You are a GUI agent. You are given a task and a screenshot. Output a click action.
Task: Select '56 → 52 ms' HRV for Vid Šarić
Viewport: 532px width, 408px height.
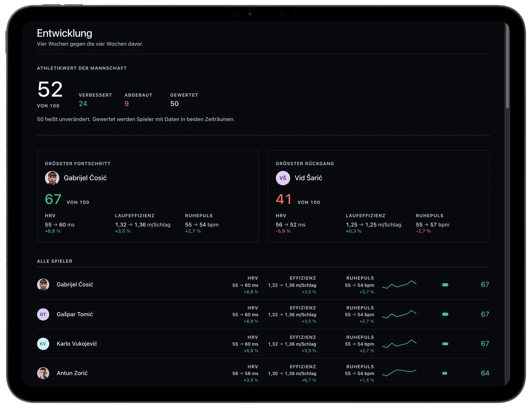pyautogui.click(x=290, y=225)
